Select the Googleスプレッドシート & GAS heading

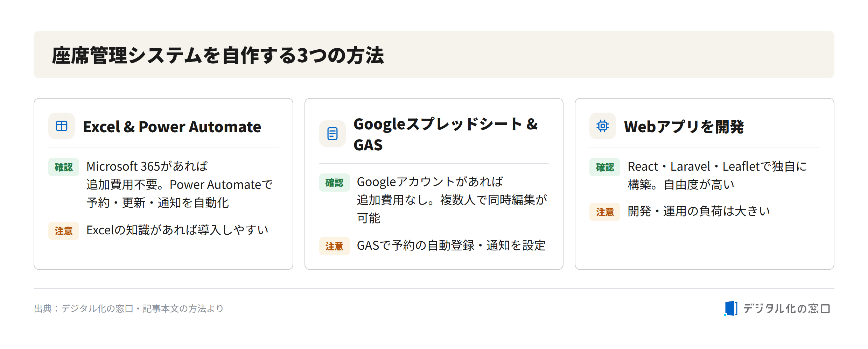pos(446,134)
